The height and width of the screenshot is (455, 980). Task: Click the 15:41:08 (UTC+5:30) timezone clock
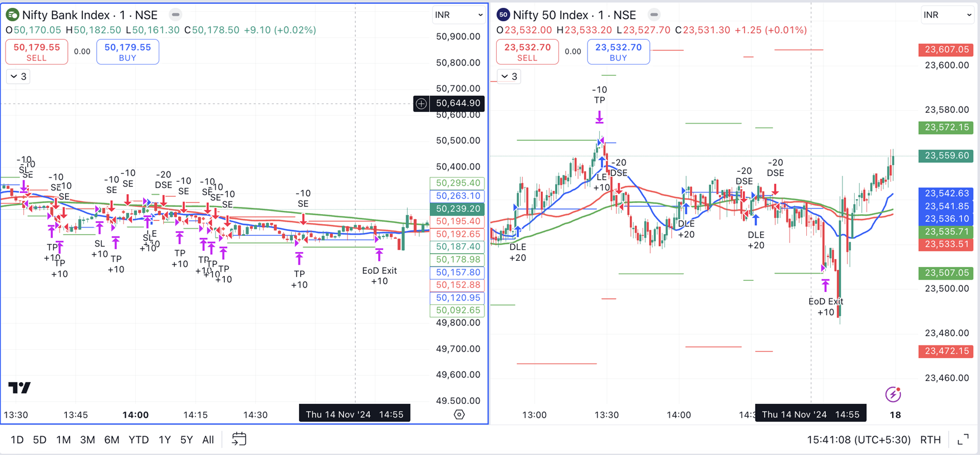859,440
